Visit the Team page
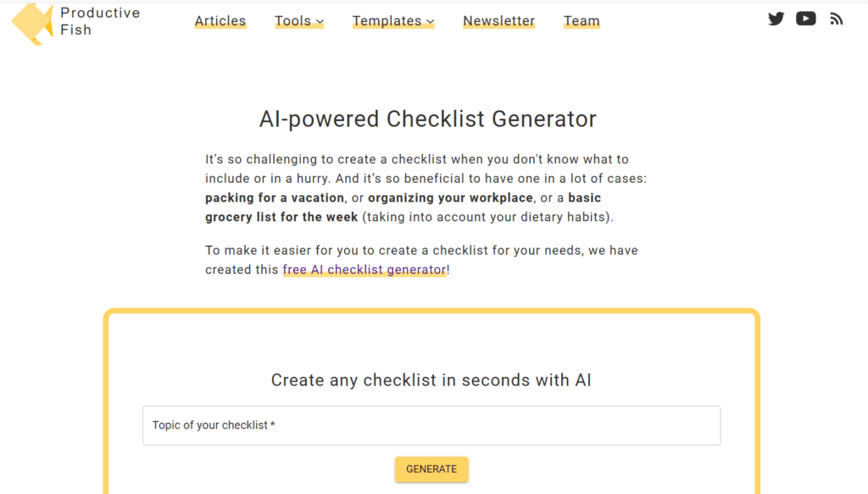 pos(581,20)
